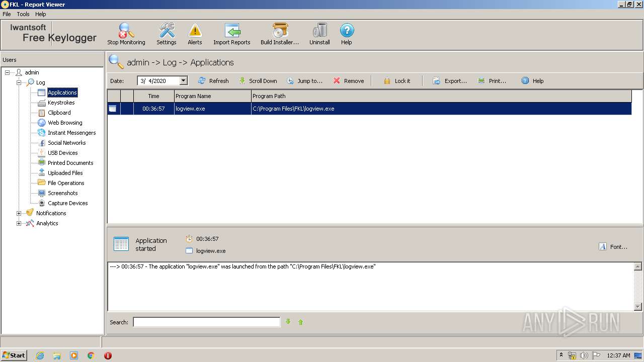The height and width of the screenshot is (362, 644).
Task: Open Settings from the main toolbar
Action: pos(167,34)
